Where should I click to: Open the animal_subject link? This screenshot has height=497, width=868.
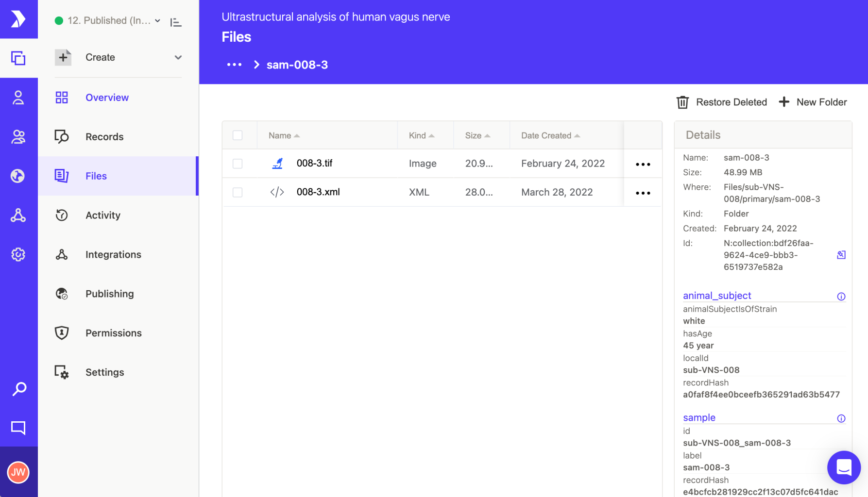pos(717,296)
